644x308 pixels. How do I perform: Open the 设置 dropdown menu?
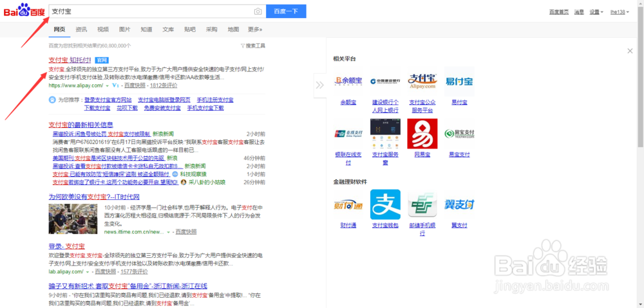pyautogui.click(x=596, y=12)
